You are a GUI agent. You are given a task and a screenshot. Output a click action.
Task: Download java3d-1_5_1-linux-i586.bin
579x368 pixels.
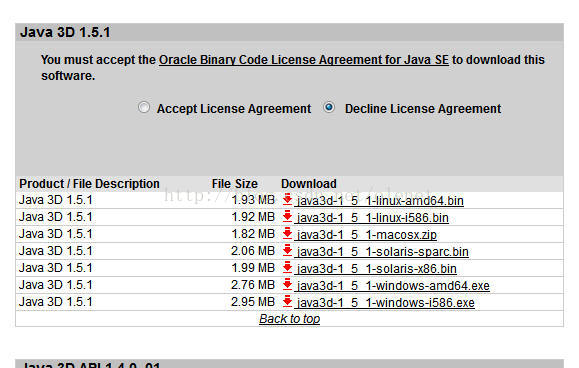(x=373, y=218)
